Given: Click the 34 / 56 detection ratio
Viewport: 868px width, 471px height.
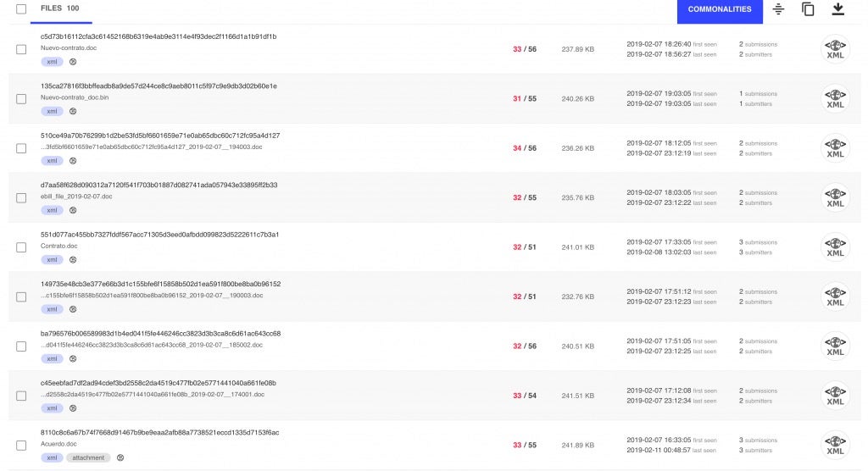Looking at the screenshot, I should (524, 148).
